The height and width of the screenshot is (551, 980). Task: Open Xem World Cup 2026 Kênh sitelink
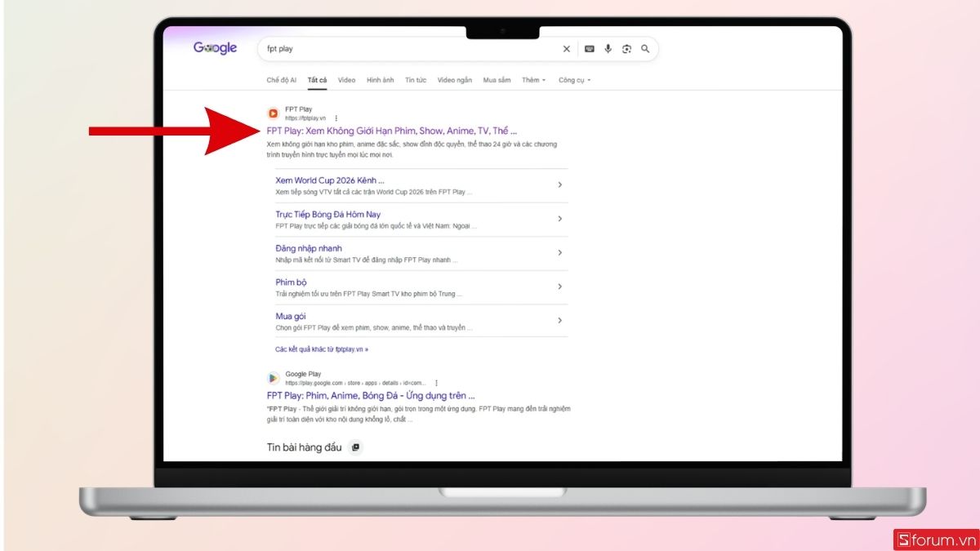point(330,180)
